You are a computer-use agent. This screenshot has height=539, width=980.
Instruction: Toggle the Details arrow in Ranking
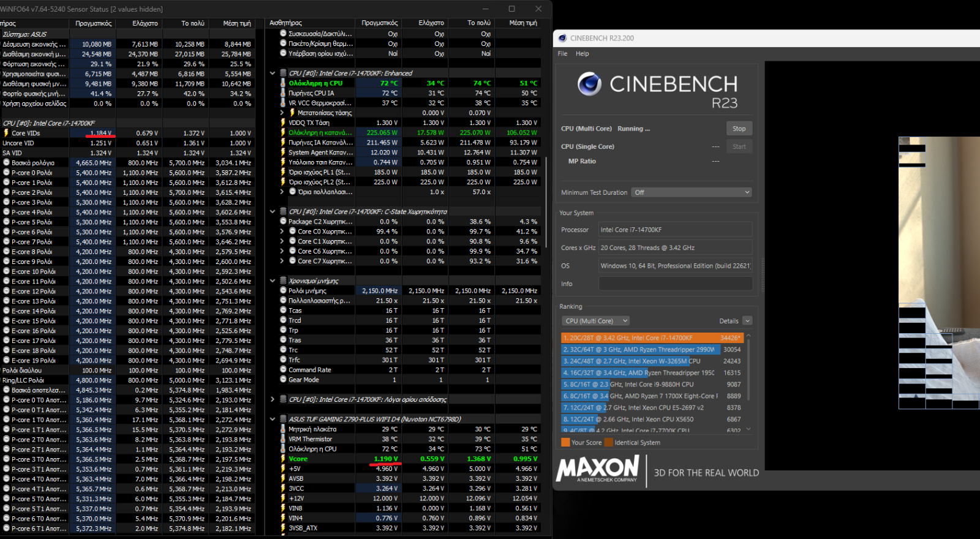point(747,321)
